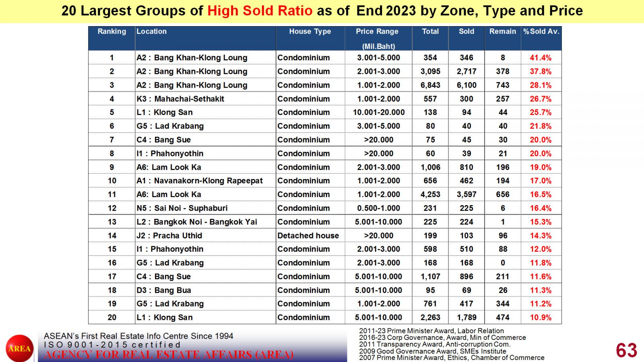Click the Sold column header

click(466, 31)
